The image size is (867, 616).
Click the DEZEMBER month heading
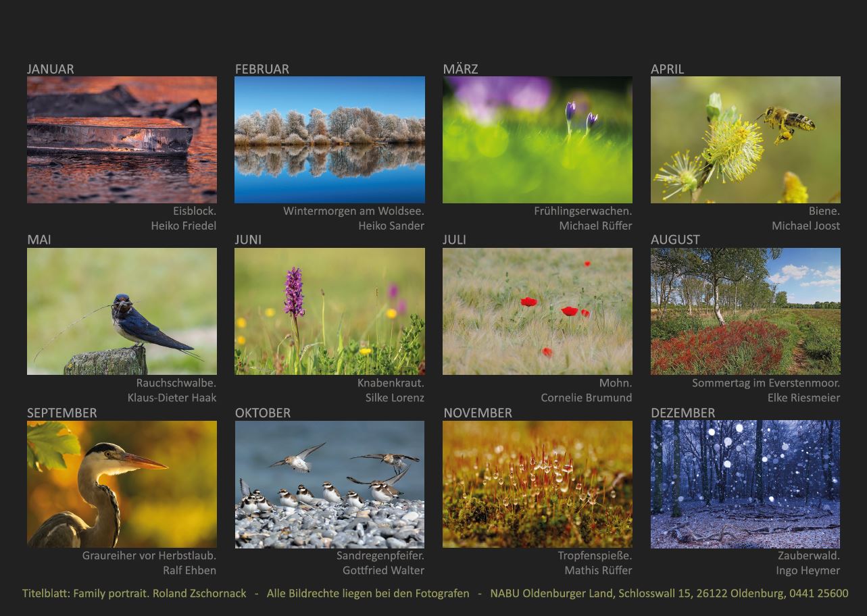[x=683, y=413]
